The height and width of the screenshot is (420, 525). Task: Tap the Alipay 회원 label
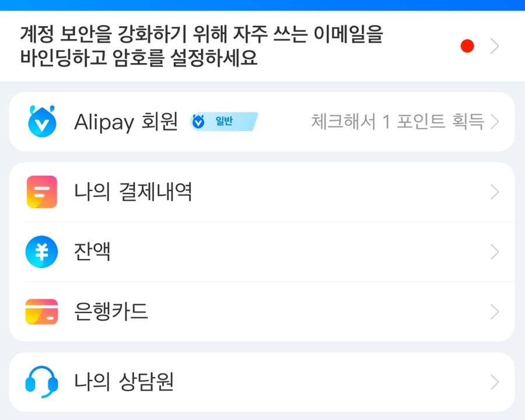pos(126,122)
